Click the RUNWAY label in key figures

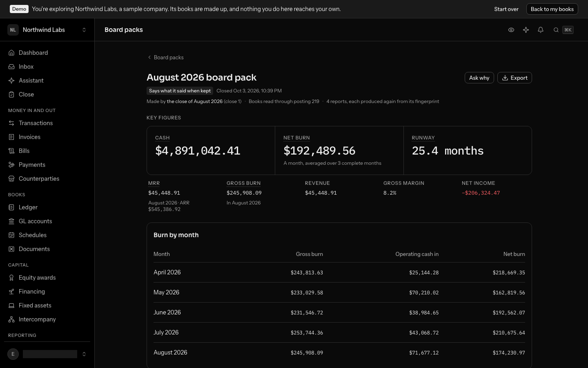pyautogui.click(x=423, y=138)
